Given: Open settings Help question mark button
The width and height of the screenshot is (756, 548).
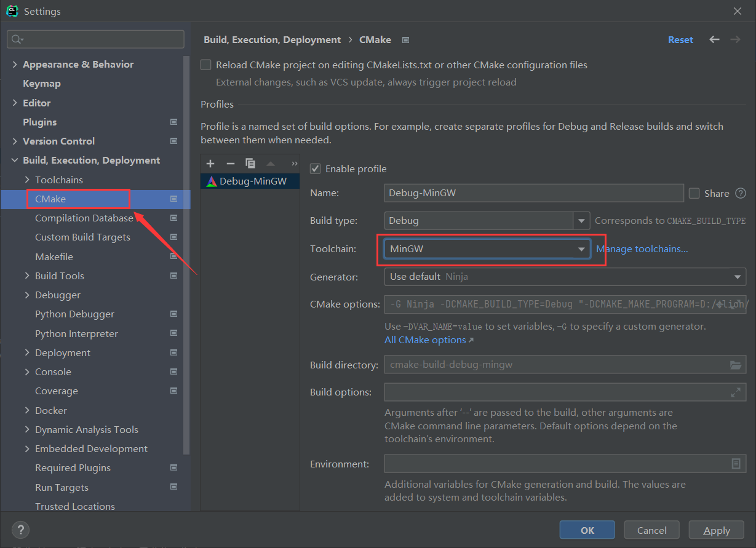Looking at the screenshot, I should pyautogui.click(x=21, y=530).
